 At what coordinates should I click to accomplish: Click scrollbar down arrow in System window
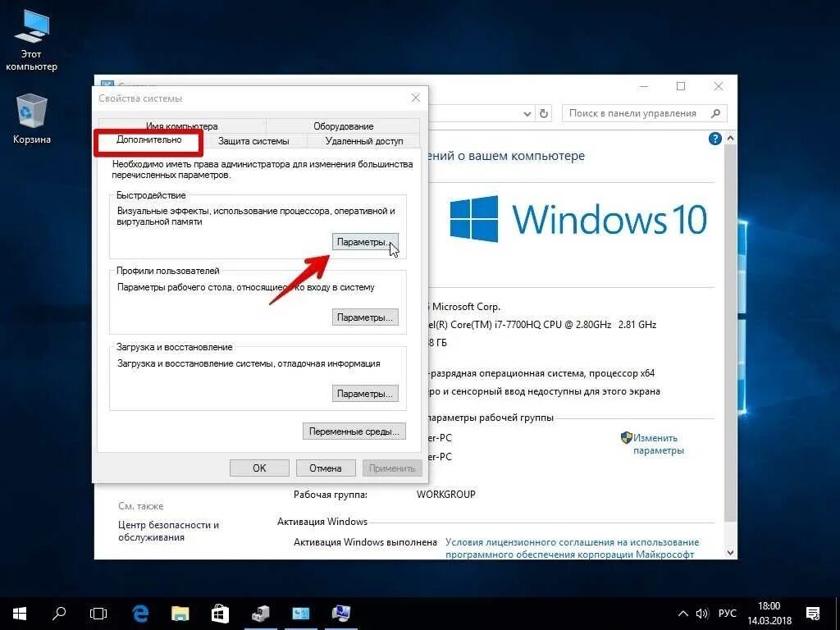730,552
